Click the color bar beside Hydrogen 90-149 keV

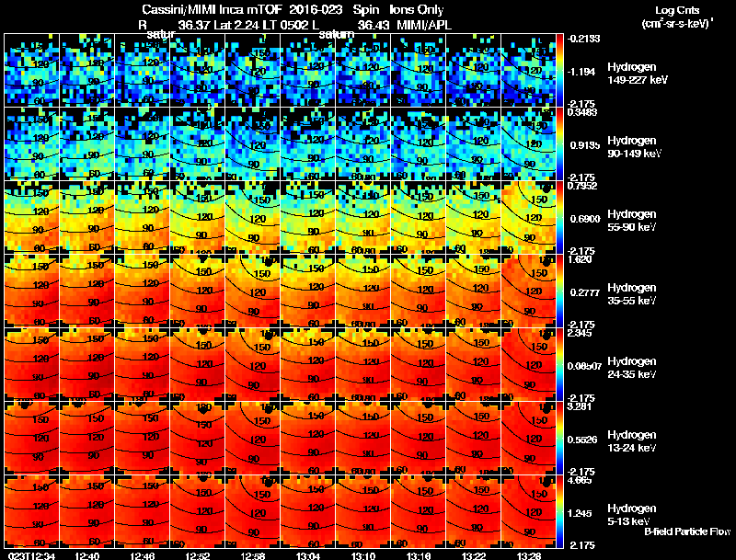(559, 144)
